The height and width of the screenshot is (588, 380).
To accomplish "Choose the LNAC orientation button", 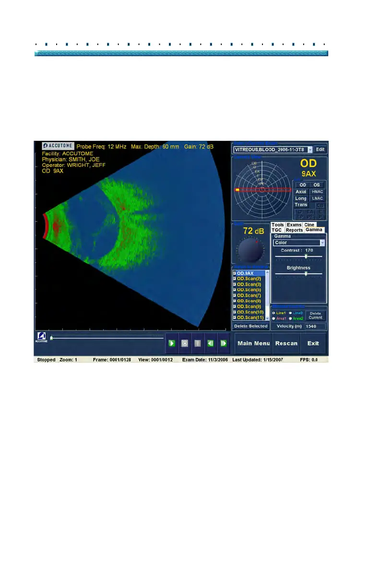I will coord(317,198).
